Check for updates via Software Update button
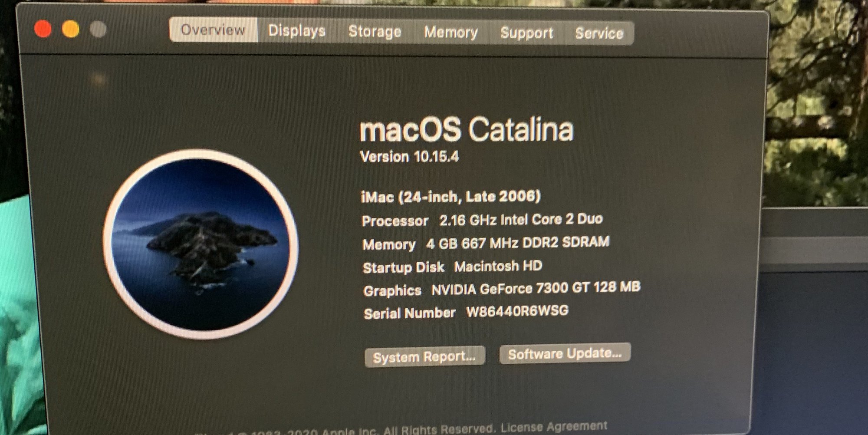Image resolution: width=868 pixels, height=435 pixels. 565,354
